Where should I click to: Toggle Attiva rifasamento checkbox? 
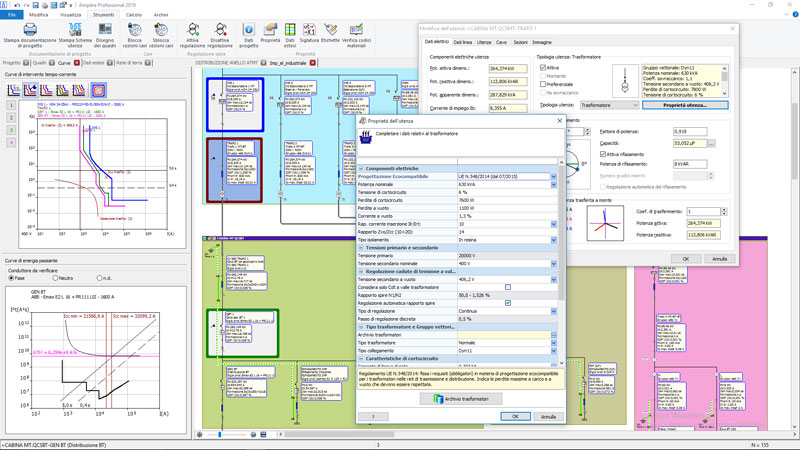pos(603,154)
